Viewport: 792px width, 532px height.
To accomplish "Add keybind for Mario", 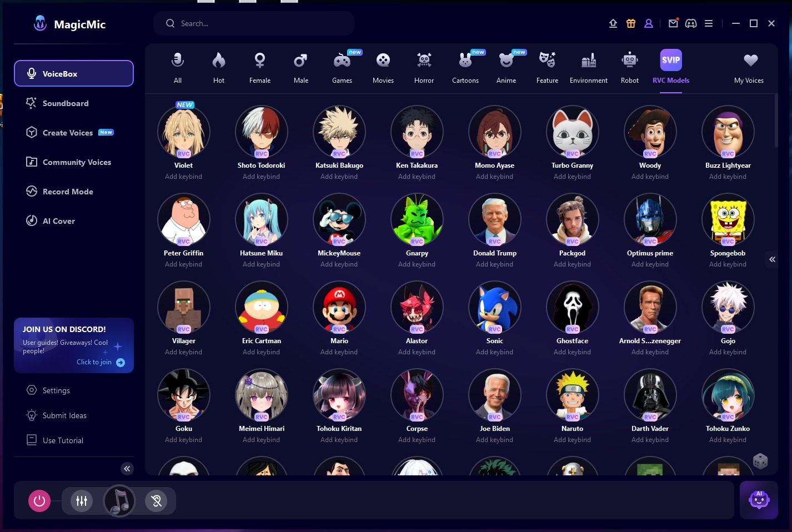I will click(x=339, y=352).
